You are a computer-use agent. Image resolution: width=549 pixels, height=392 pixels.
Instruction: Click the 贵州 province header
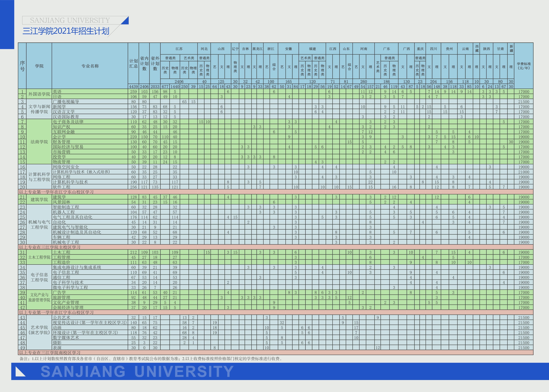click(x=449, y=49)
